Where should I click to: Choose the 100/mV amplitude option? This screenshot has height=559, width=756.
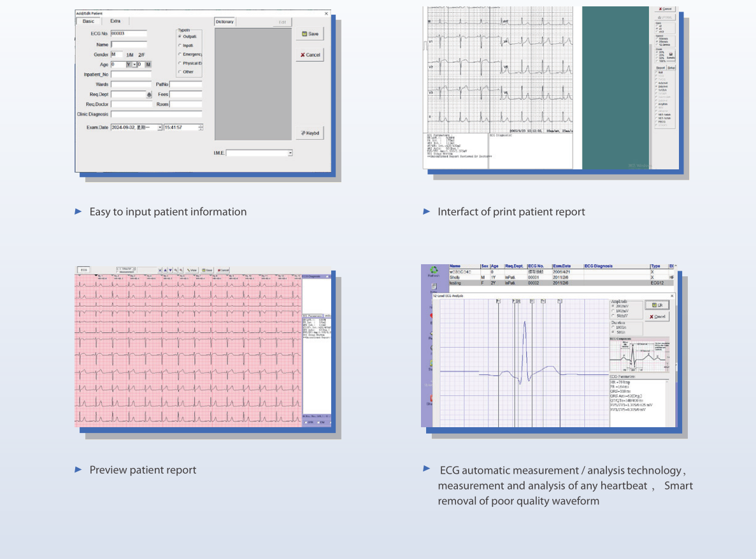[613, 311]
